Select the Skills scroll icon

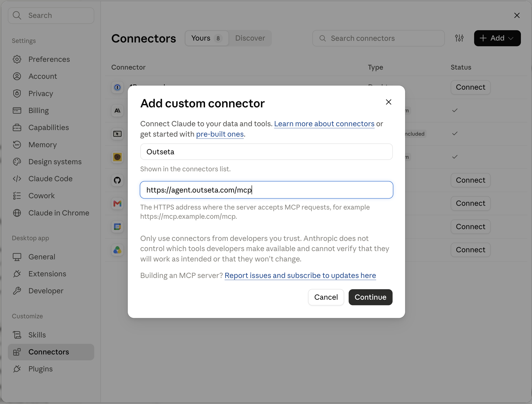point(17,335)
